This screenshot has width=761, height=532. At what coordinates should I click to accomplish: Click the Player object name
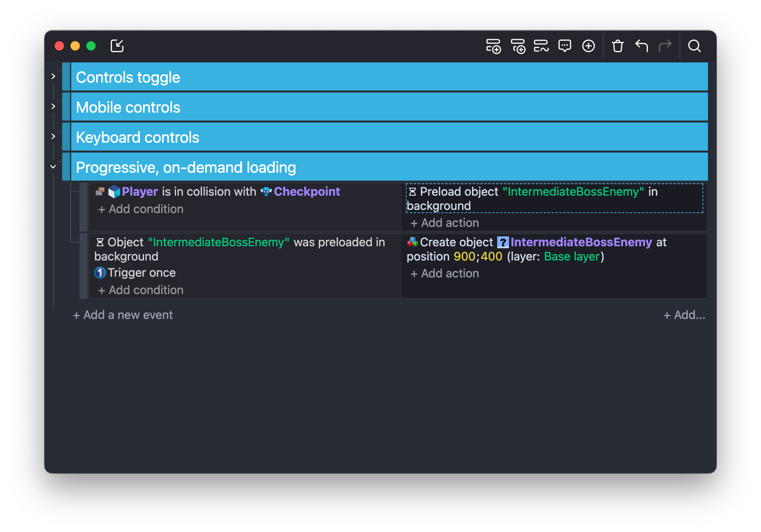click(x=140, y=192)
